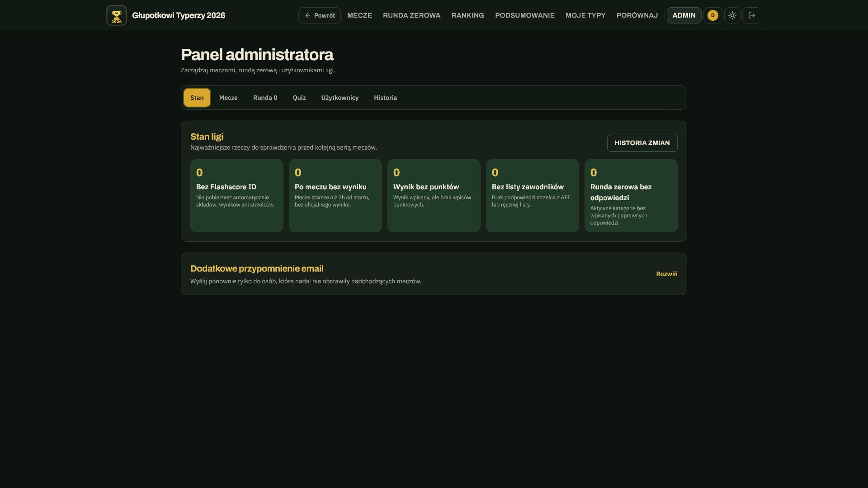
Task: Click the Dodatkowe przypomnienie email heading
Action: [x=257, y=268]
